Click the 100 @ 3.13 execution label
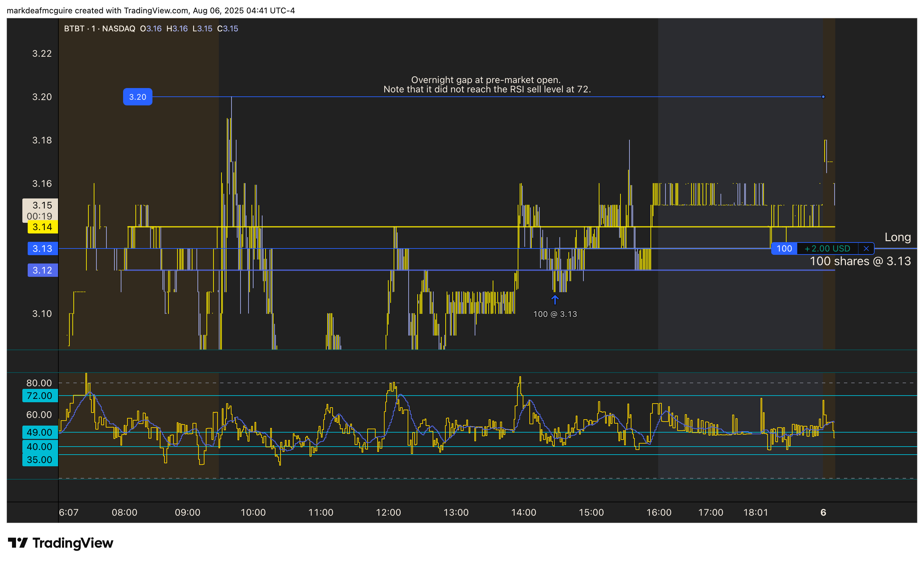The image size is (924, 563). (x=555, y=315)
